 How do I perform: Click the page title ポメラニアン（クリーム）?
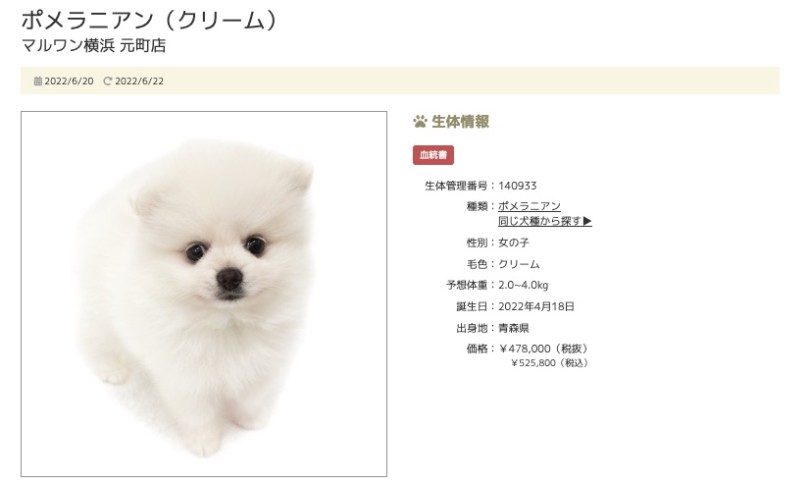[x=150, y=20]
